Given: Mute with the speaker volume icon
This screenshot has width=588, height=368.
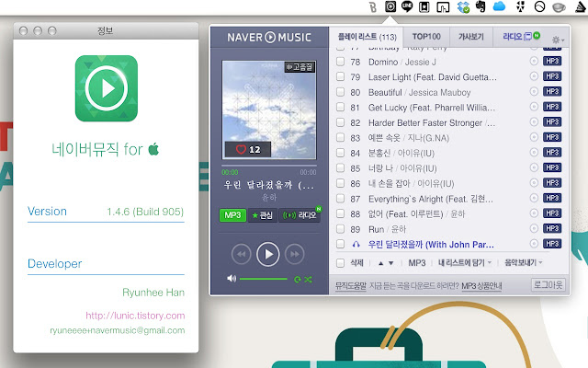Looking at the screenshot, I should [232, 279].
